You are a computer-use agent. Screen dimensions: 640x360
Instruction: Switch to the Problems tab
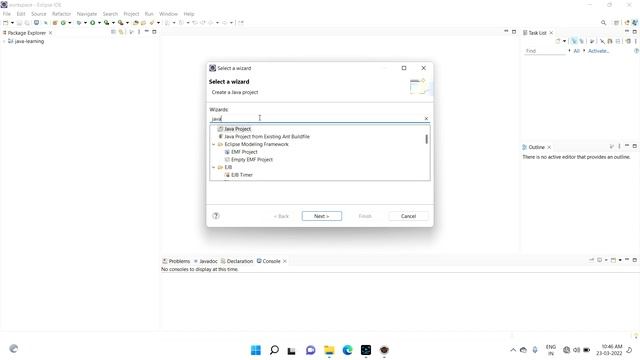point(176,261)
